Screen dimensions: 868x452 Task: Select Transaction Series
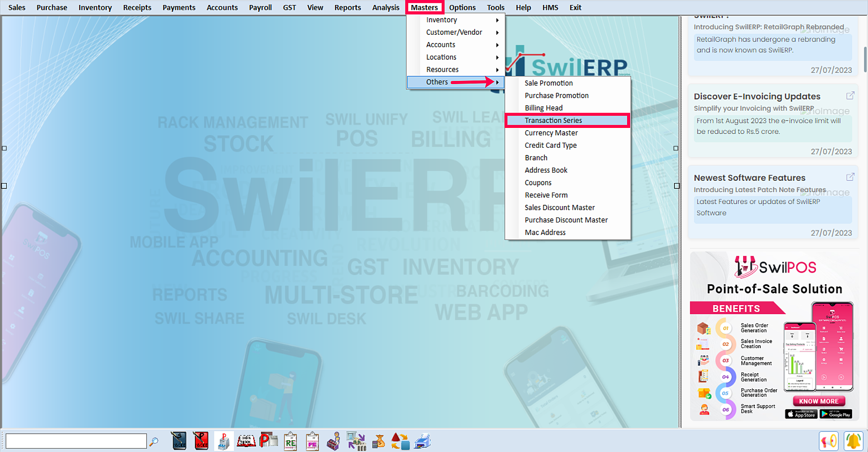568,120
